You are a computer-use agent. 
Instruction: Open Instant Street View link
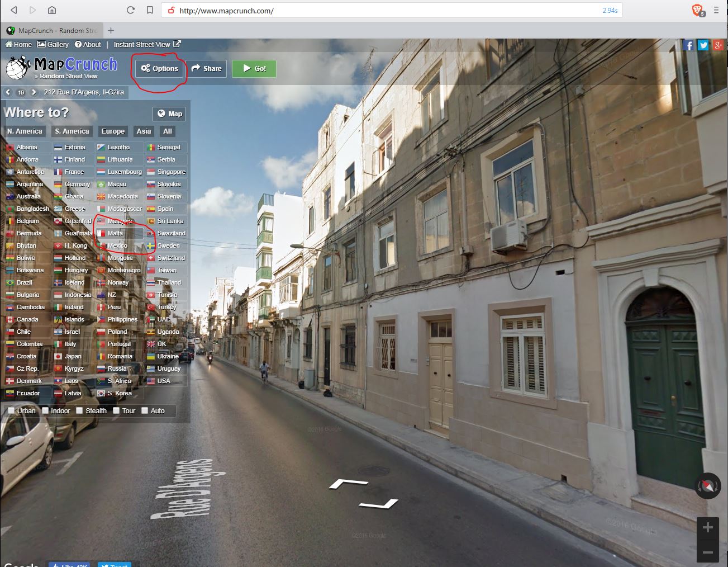(147, 45)
